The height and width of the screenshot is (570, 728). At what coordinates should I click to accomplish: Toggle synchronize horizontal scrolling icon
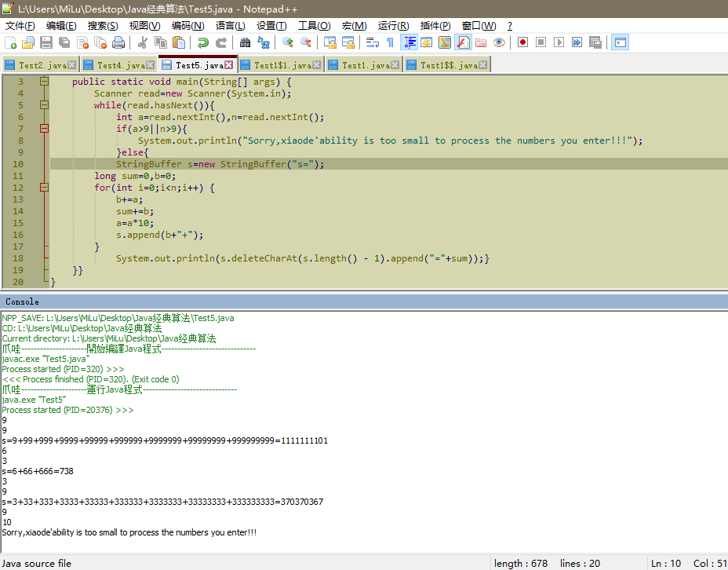pyautogui.click(x=348, y=42)
